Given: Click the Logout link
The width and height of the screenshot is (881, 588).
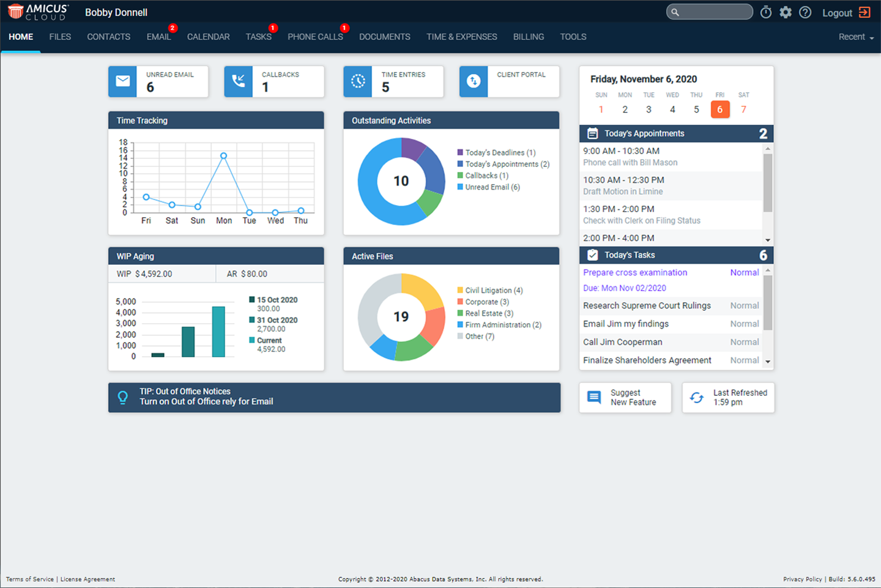Looking at the screenshot, I should (x=837, y=13).
